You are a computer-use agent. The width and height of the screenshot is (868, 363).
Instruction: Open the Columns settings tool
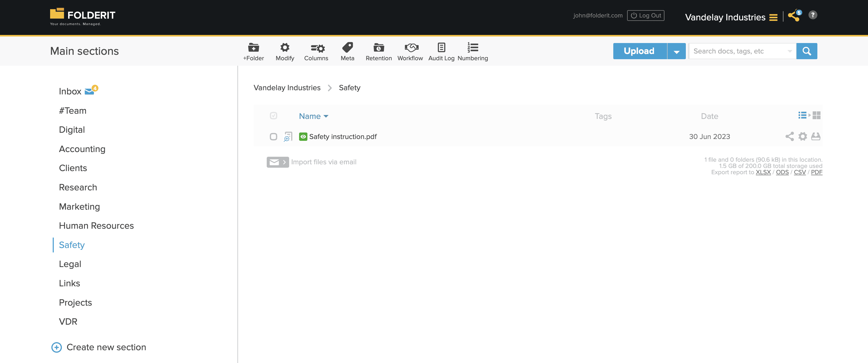pos(316,52)
